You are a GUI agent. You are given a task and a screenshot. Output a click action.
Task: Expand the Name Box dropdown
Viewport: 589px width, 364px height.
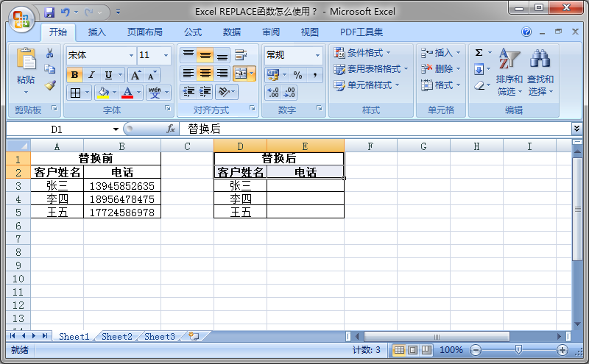[116, 129]
